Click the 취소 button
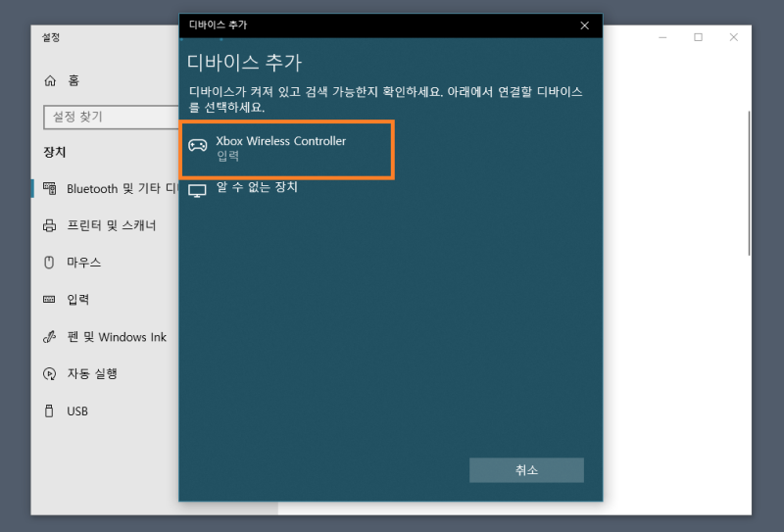 coord(526,470)
